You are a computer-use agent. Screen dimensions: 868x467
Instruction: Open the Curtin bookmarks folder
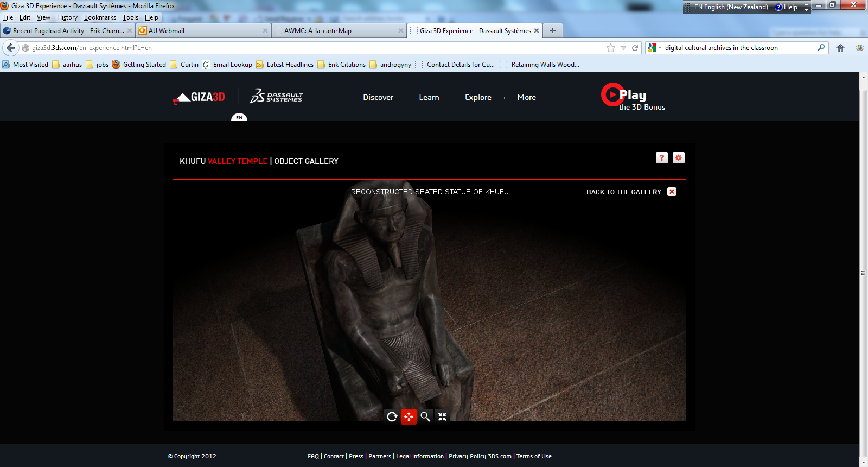184,65
